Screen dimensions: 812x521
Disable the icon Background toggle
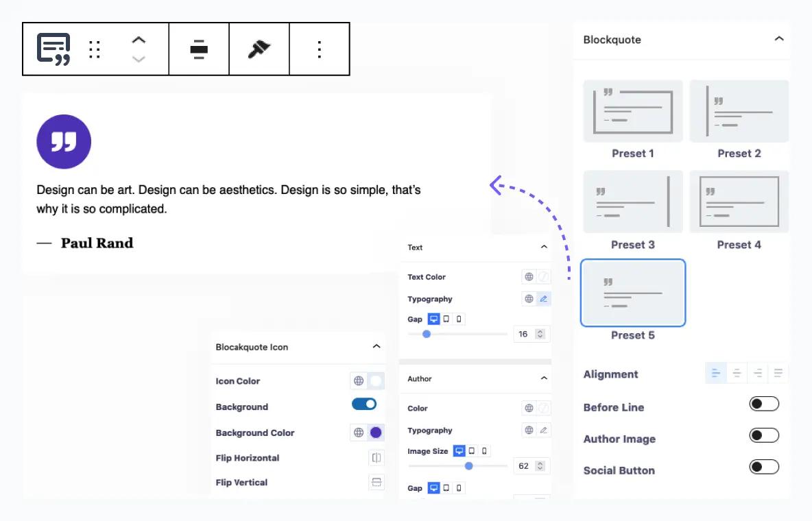coord(364,404)
